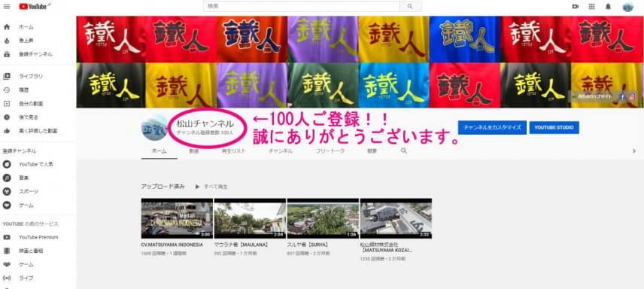Open YouTube Premium in sidebar
644x289 pixels.
pos(38,237)
